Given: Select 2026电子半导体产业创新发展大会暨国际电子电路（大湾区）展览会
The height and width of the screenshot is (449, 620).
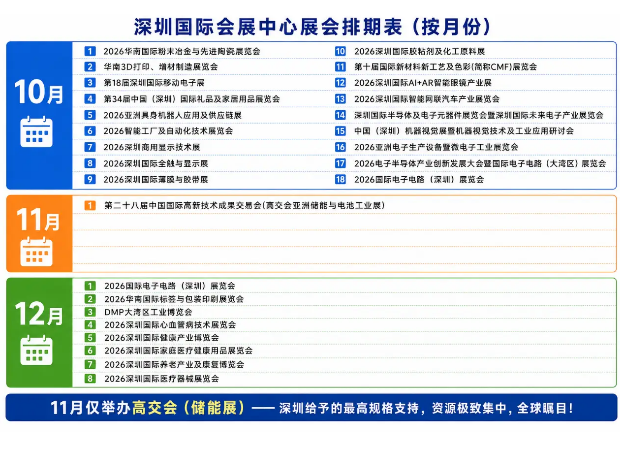Looking at the screenshot, I should coord(480,163).
